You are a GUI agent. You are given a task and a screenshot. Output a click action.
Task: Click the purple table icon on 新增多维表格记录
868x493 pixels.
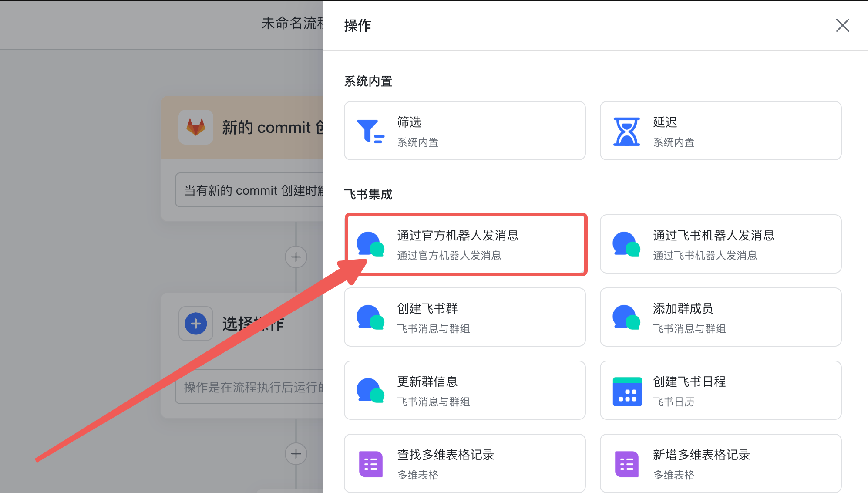(x=627, y=464)
